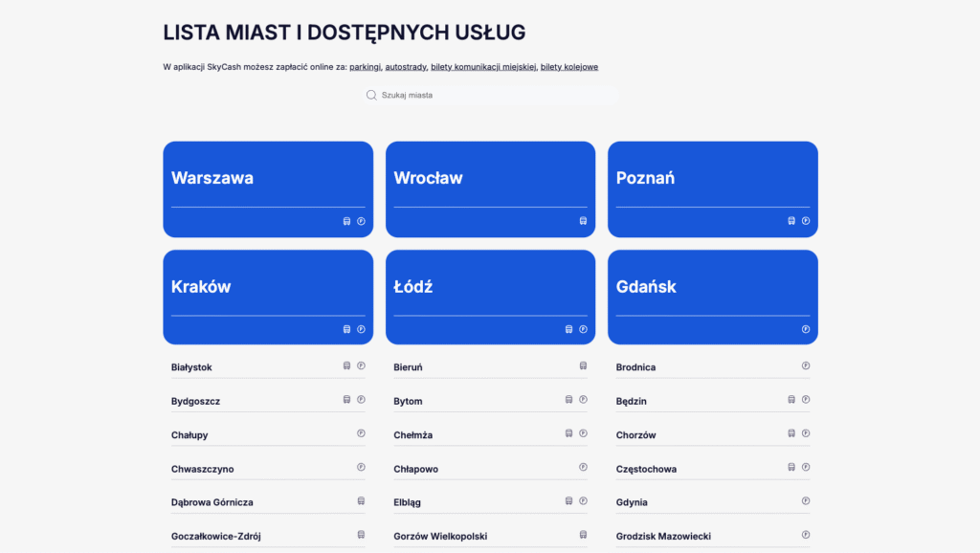This screenshot has width=980, height=553.
Task: Click the parking icon in Łódź card
Action: coord(583,329)
